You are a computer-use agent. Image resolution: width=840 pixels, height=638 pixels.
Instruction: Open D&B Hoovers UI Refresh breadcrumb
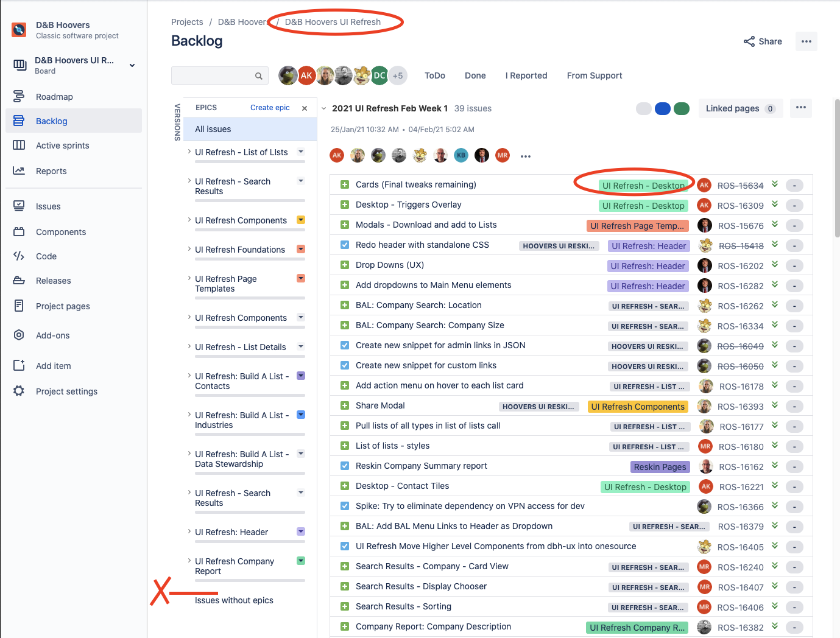[333, 22]
